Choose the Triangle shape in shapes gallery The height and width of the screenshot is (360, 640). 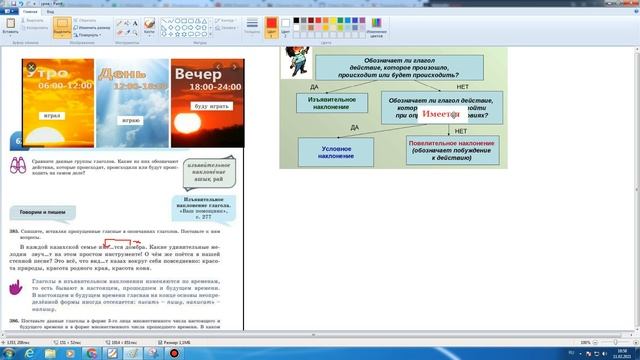pyautogui.click(x=204, y=21)
